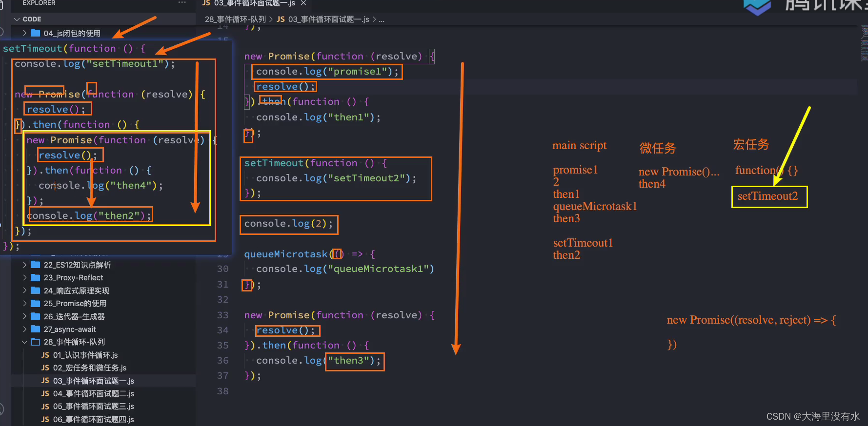Open Explorer panel more actions menu

[x=182, y=3]
